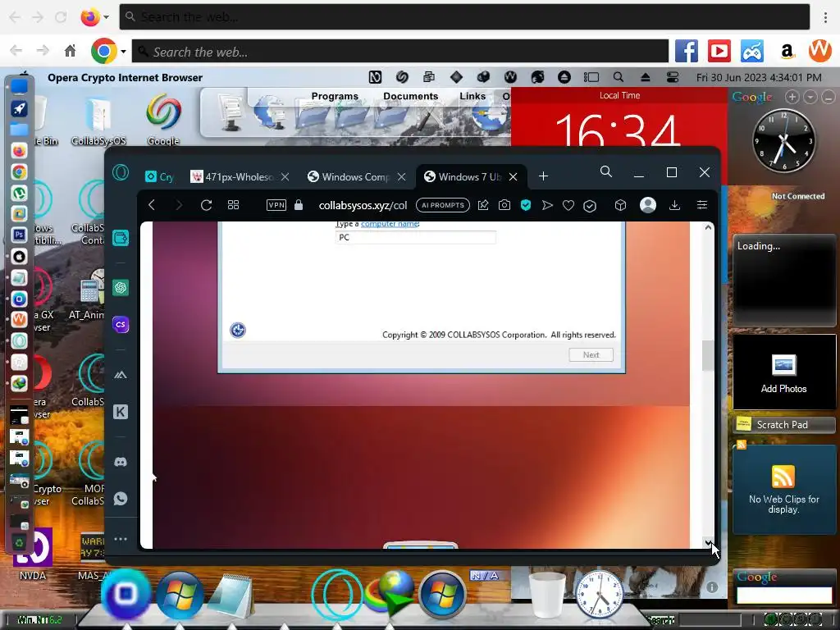Image resolution: width=840 pixels, height=630 pixels.
Task: Click the share page icon in address bar
Action: pyautogui.click(x=482, y=205)
